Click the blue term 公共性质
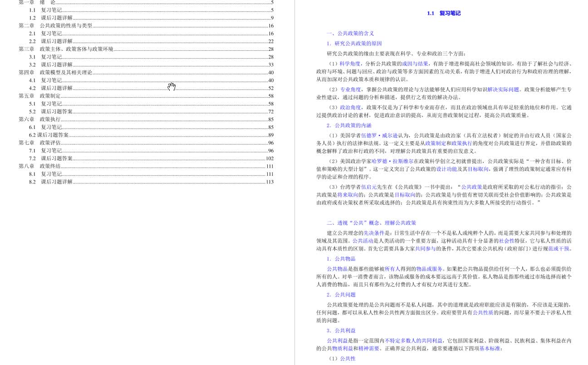588x365 pixels. 483,312
